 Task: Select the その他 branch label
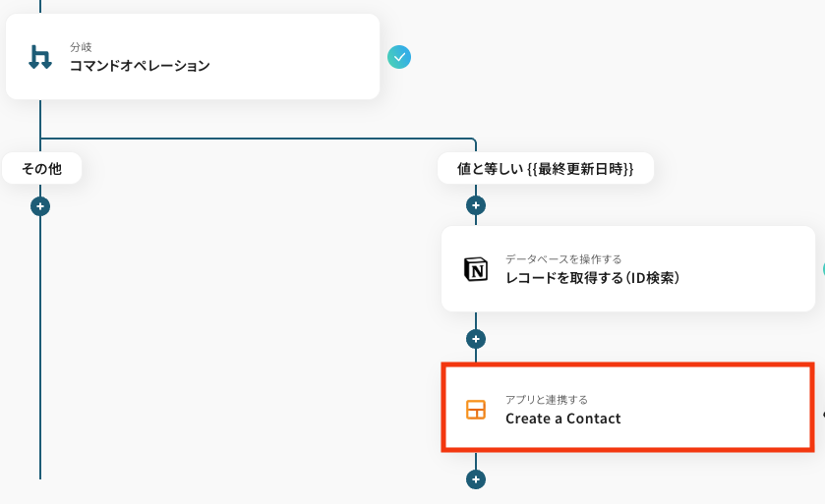[x=41, y=169]
